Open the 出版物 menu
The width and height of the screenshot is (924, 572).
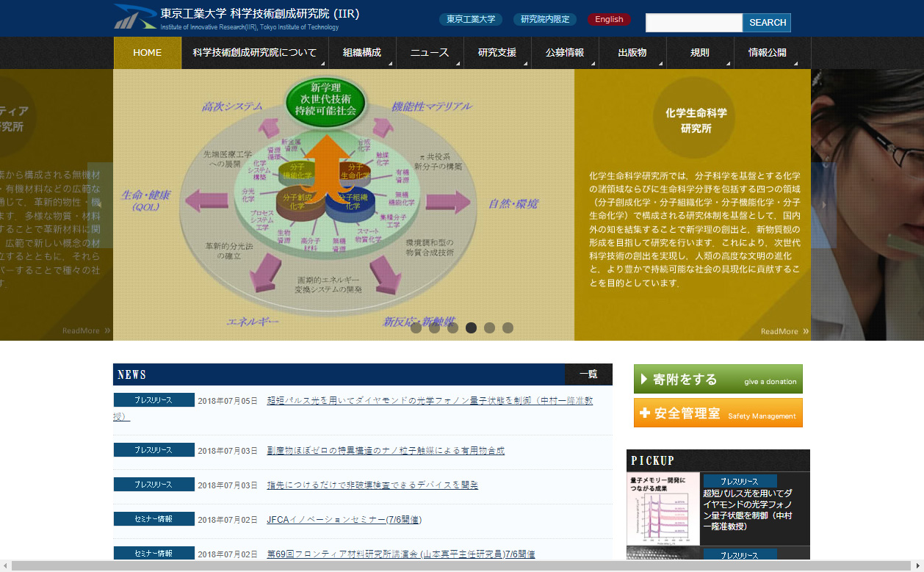(632, 53)
